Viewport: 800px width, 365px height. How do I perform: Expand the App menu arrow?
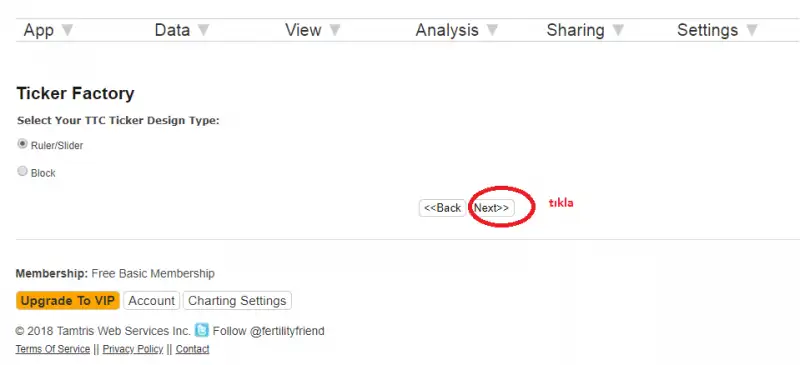(67, 30)
